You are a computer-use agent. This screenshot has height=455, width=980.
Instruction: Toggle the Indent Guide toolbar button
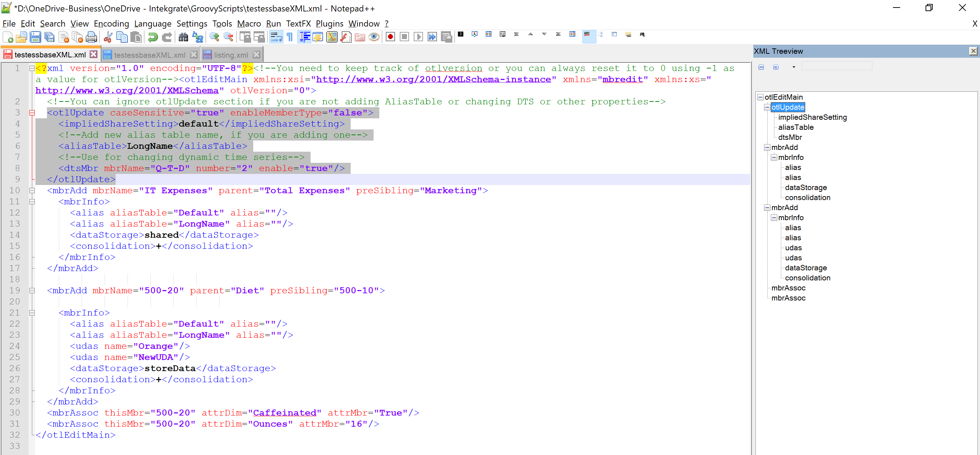point(304,37)
